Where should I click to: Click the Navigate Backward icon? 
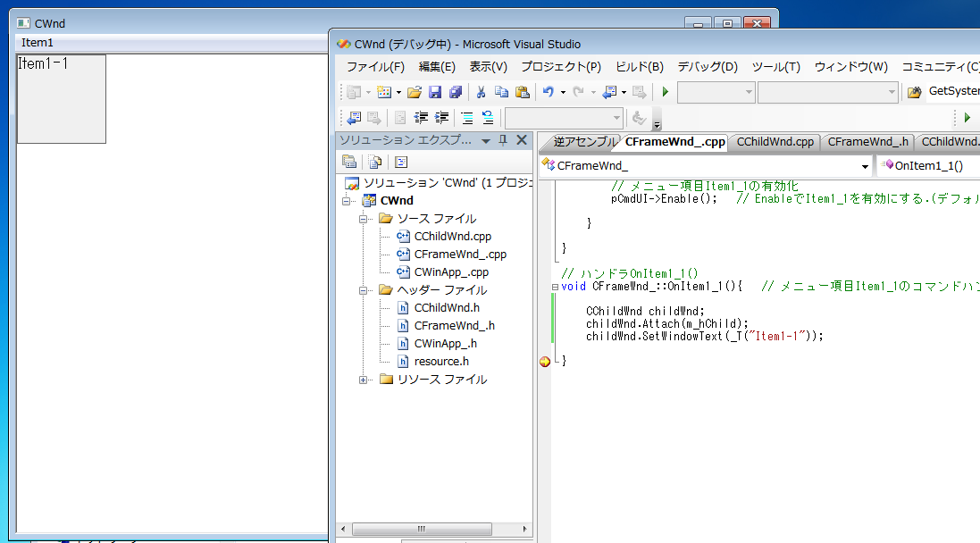(x=608, y=93)
